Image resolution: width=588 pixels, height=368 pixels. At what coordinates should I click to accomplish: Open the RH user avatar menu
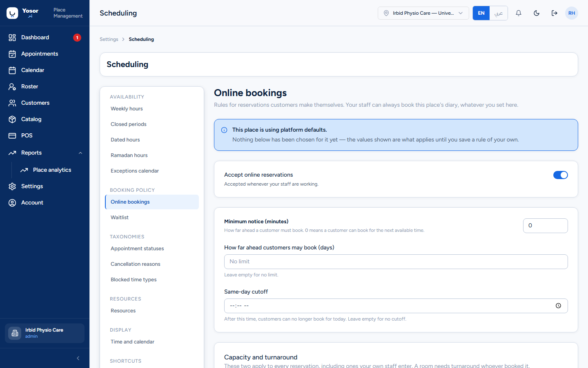tap(572, 13)
